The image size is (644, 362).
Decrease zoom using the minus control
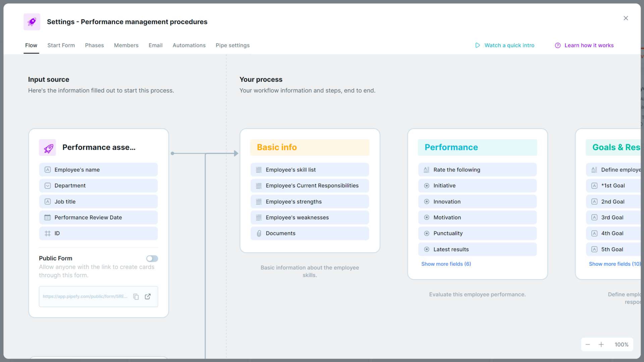588,344
